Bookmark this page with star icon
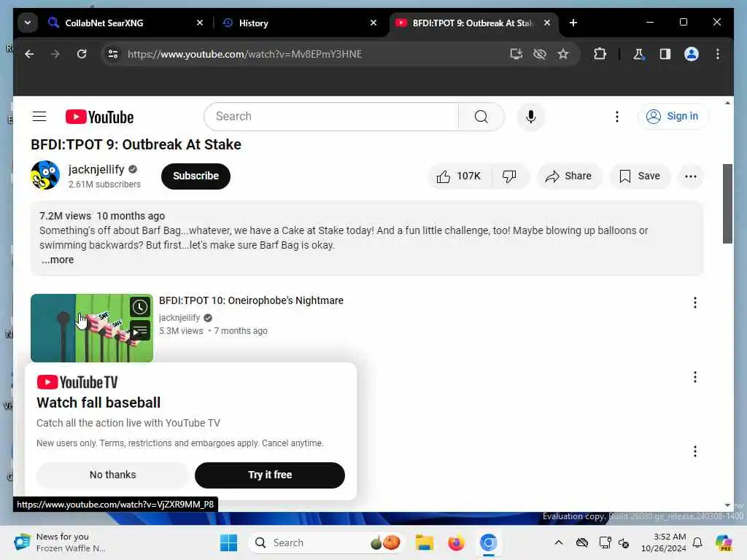Screen dimensions: 747x560 pos(563,54)
